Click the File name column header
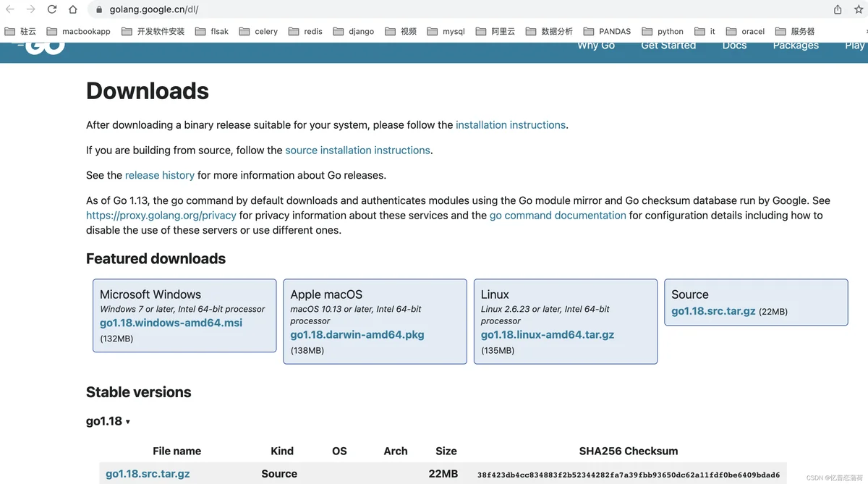This screenshot has height=484, width=868. click(177, 451)
